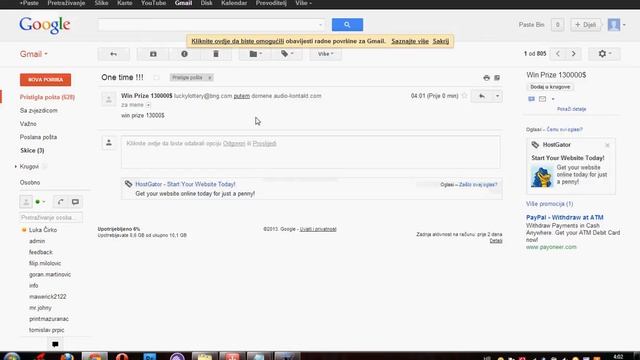
Task: Click the blue search button
Action: pos(347,24)
